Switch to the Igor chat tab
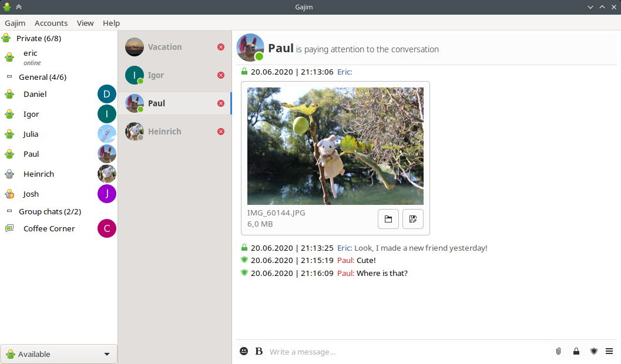621x364 pixels. 174,75
